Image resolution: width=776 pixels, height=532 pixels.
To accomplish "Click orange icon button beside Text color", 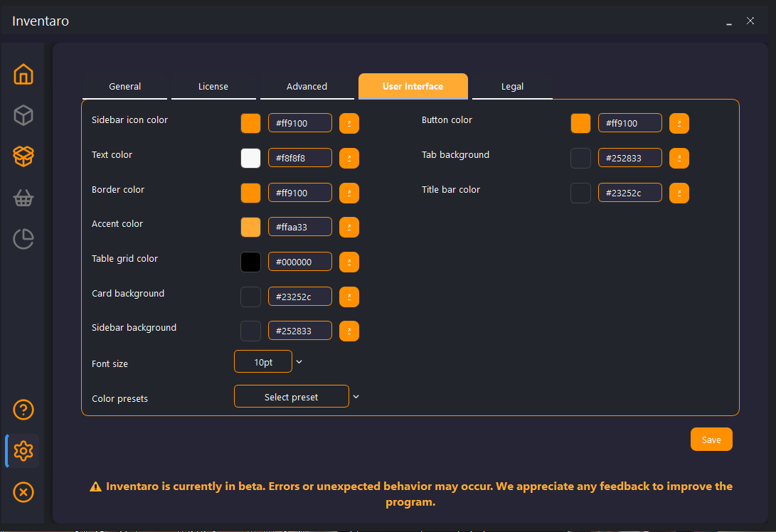I will pos(349,158).
